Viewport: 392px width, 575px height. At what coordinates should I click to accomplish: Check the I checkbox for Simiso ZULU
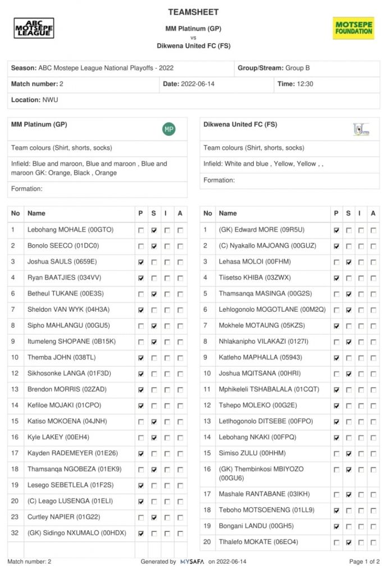click(x=361, y=453)
